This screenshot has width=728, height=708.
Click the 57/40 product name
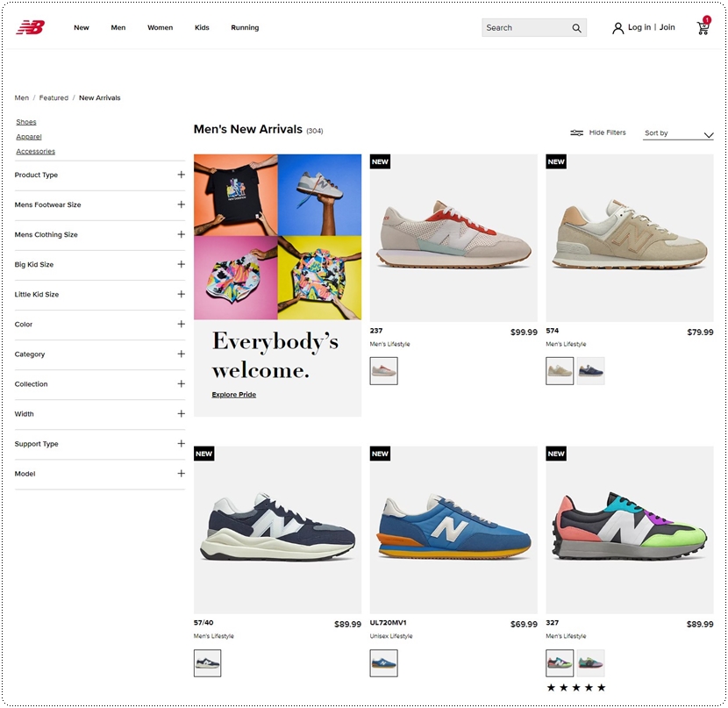(x=203, y=623)
